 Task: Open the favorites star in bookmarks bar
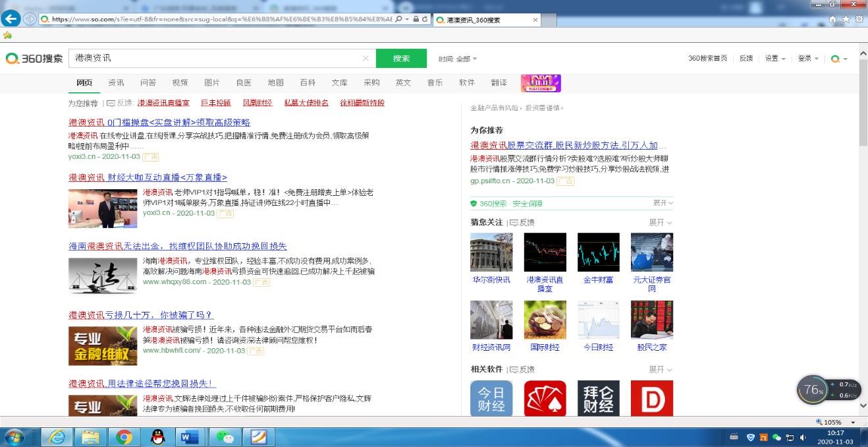8,35
